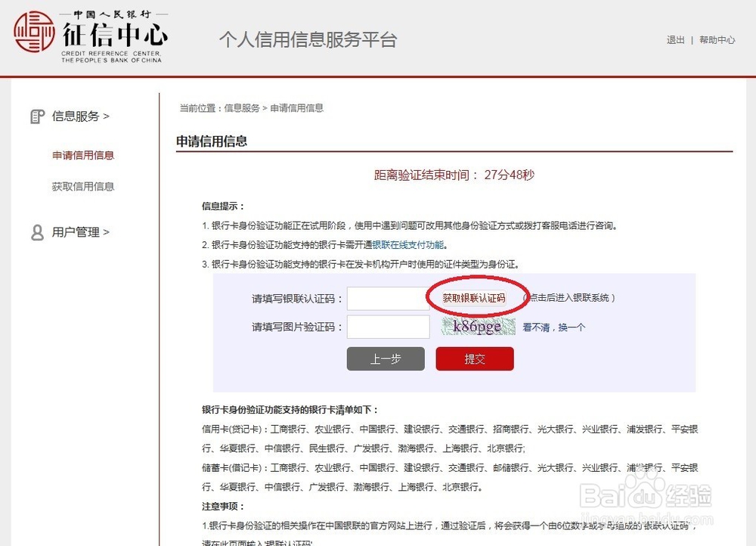This screenshot has width=756, height=546.
Task: Click the red 提交 button
Action: tap(475, 359)
